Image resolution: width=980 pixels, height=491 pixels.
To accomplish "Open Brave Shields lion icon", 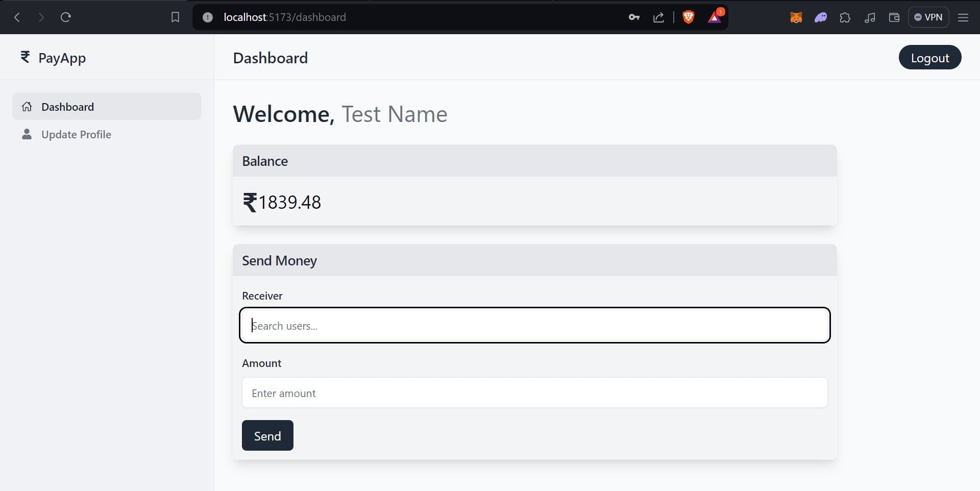I will (x=688, y=17).
